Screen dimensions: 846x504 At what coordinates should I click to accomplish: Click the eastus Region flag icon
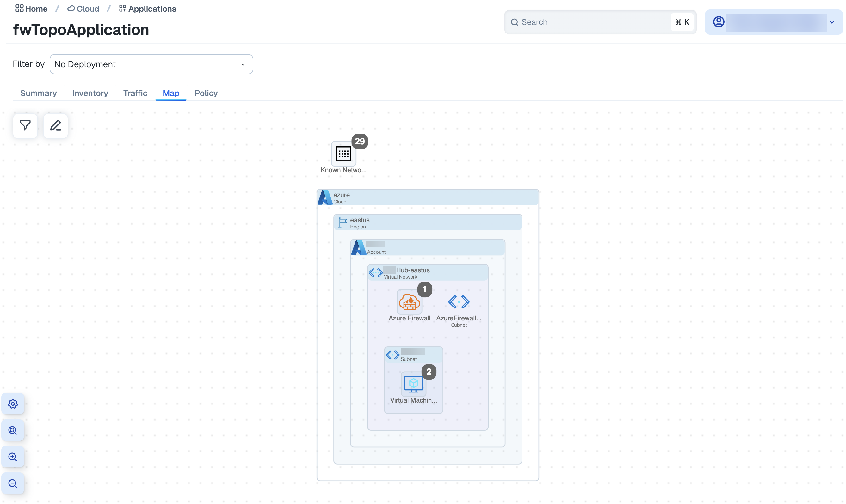342,222
